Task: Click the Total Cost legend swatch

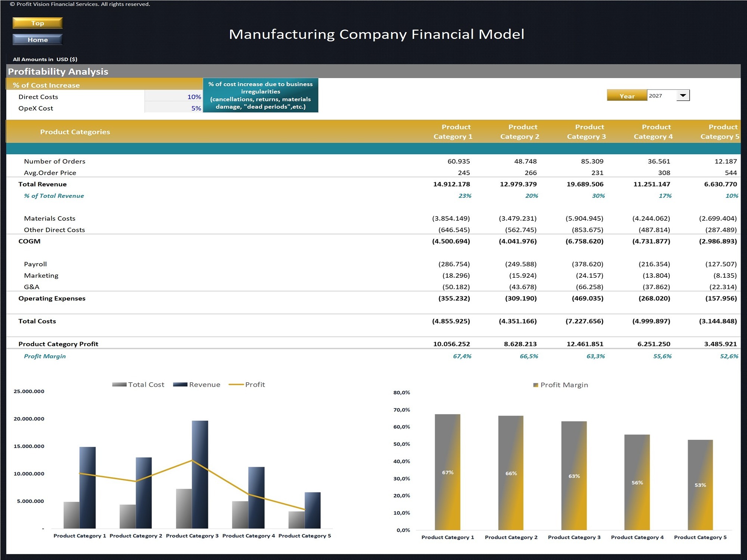Action: [x=119, y=385]
